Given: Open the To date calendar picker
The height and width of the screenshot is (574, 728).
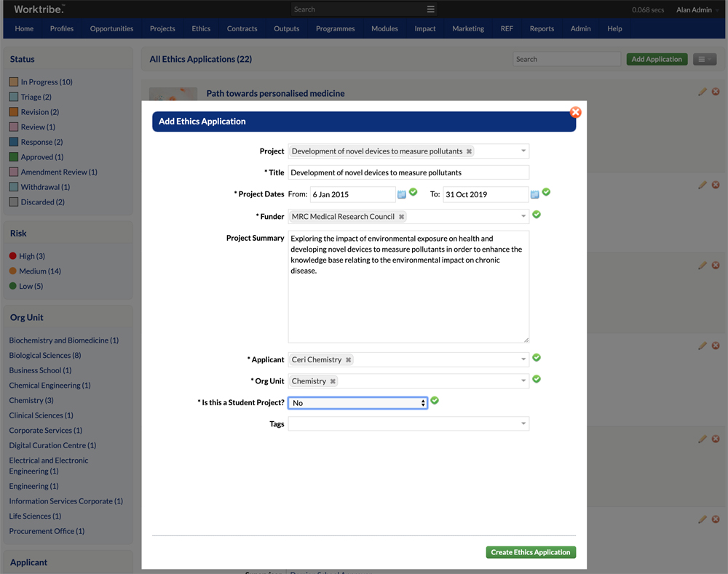Looking at the screenshot, I should (x=535, y=194).
